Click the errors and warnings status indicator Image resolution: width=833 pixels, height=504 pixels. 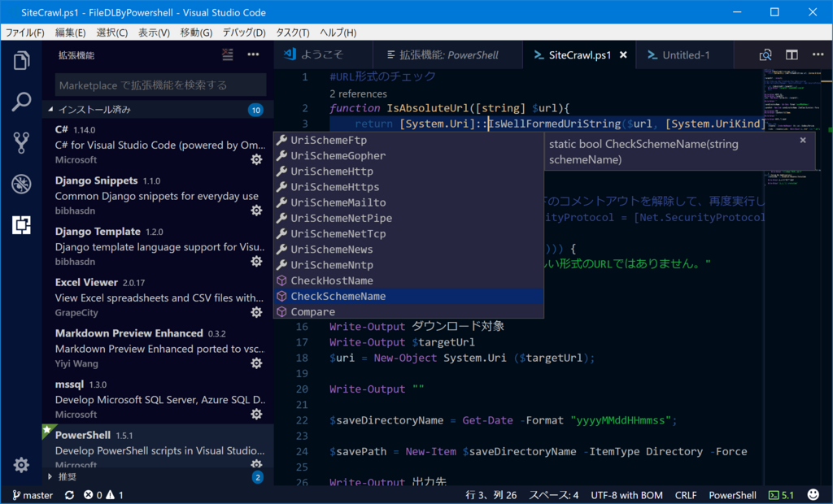tap(103, 495)
